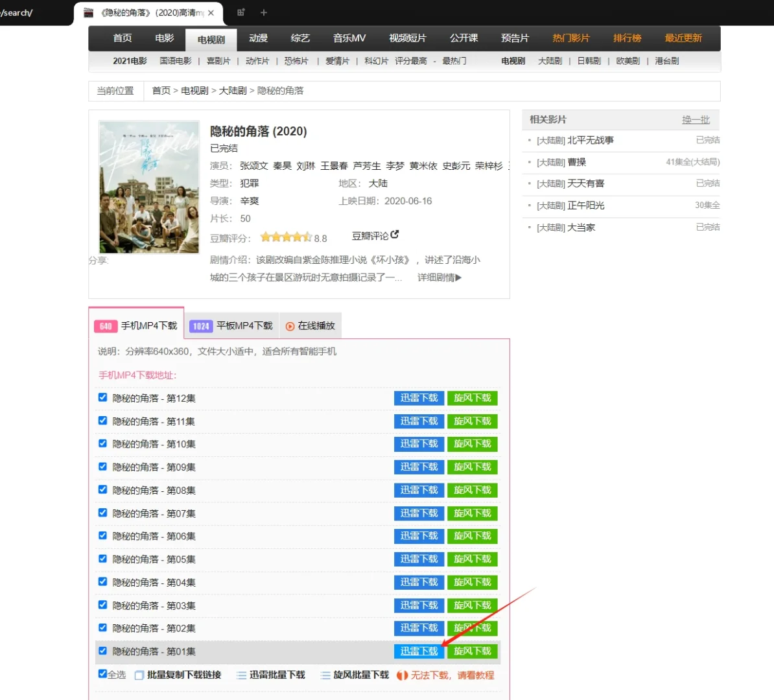The image size is (774, 700).
Task: Uncheck 隐秘的角落 - 第10集 checkbox
Action: (102, 443)
